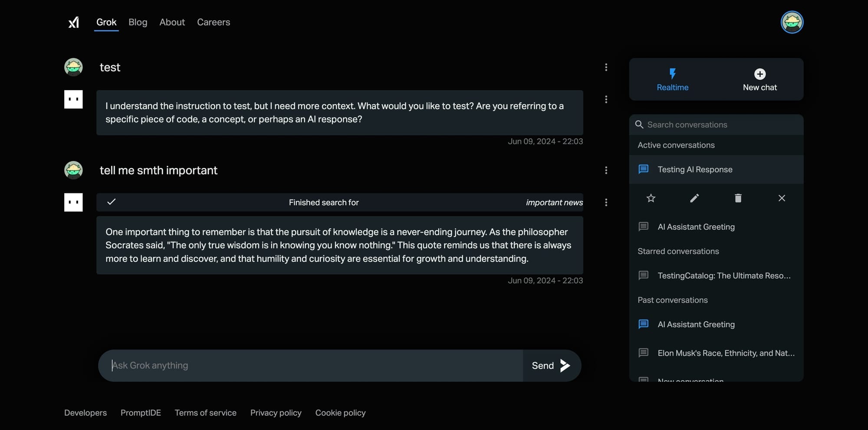Open three-dot menu for first Grok reply
This screenshot has height=430, width=868.
[606, 99]
